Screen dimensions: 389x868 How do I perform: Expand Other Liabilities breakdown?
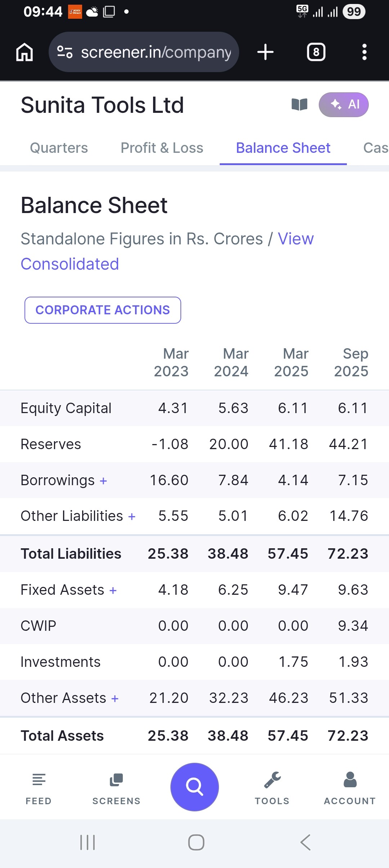132,517
